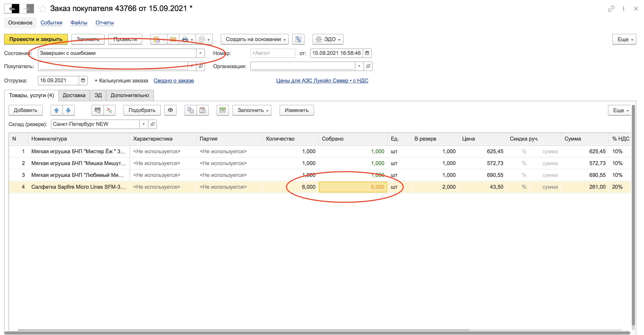
Task: Select row Салфетка Sapfire Micro Lines
Action: pyautogui.click(x=320, y=187)
